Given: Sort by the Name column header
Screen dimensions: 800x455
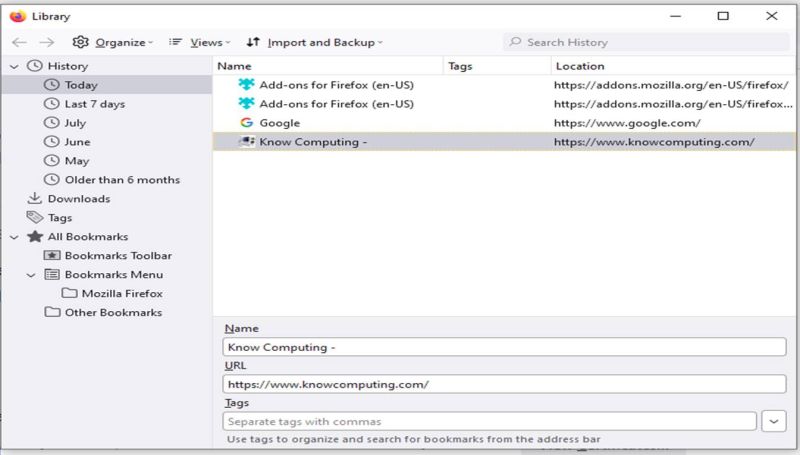Looking at the screenshot, I should 328,66.
